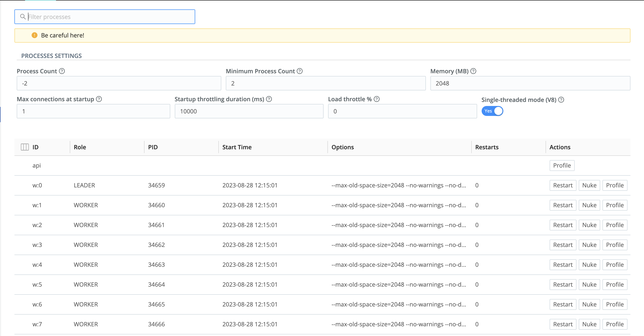The width and height of the screenshot is (644, 336).
Task: Open the column selector icon in table header
Action: coord(25,147)
